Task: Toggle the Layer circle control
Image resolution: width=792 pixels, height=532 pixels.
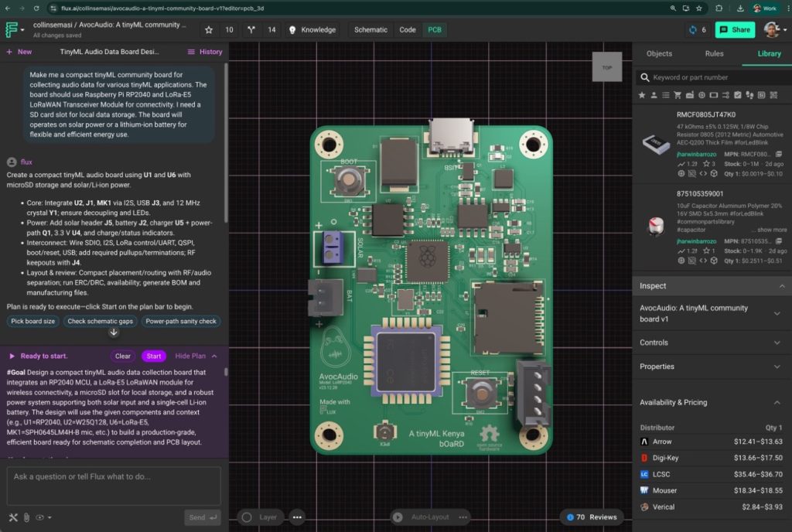Action: pyautogui.click(x=247, y=517)
